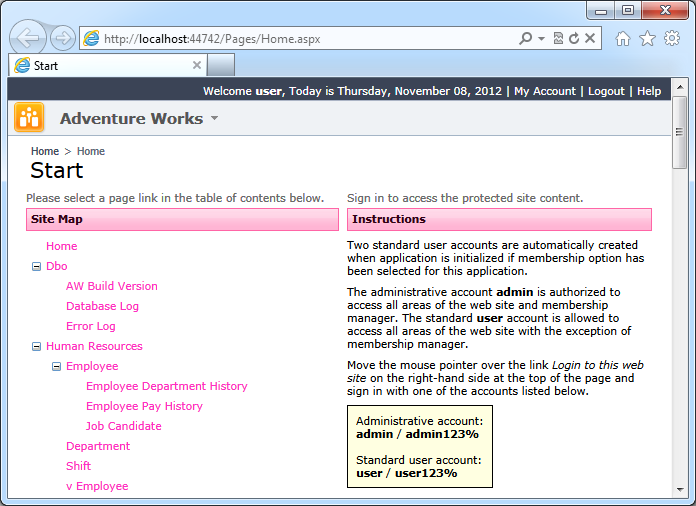Viewport: 696px width, 506px height.
Task: Click the Adventure Works orange logo icon
Action: pos(29,118)
